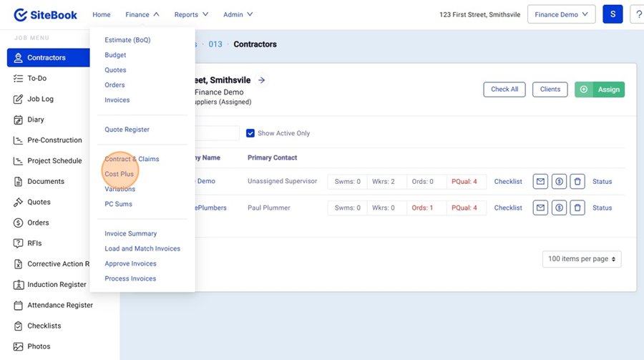The image size is (644, 360).
Task: Click the dollar icon in Plumbers row
Action: tap(559, 208)
